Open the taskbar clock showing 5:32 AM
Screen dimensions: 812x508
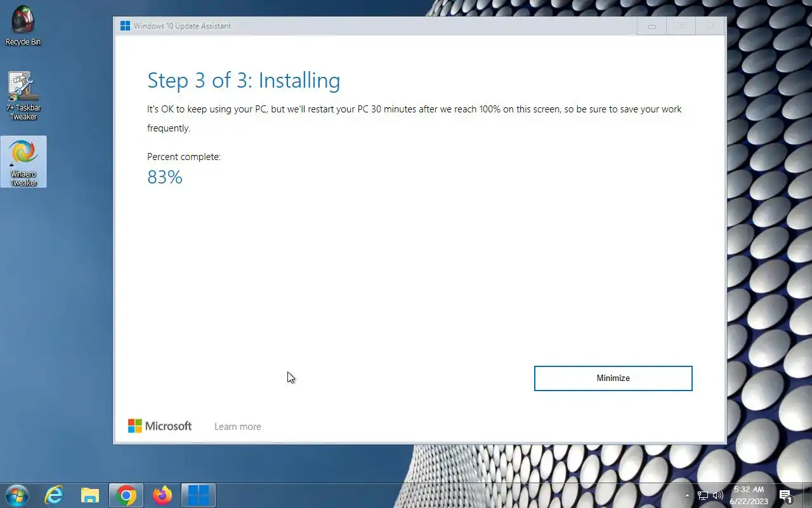tap(749, 495)
